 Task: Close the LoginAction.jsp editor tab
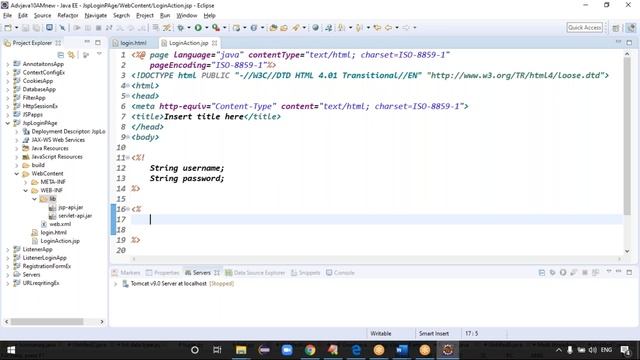pos(214,43)
